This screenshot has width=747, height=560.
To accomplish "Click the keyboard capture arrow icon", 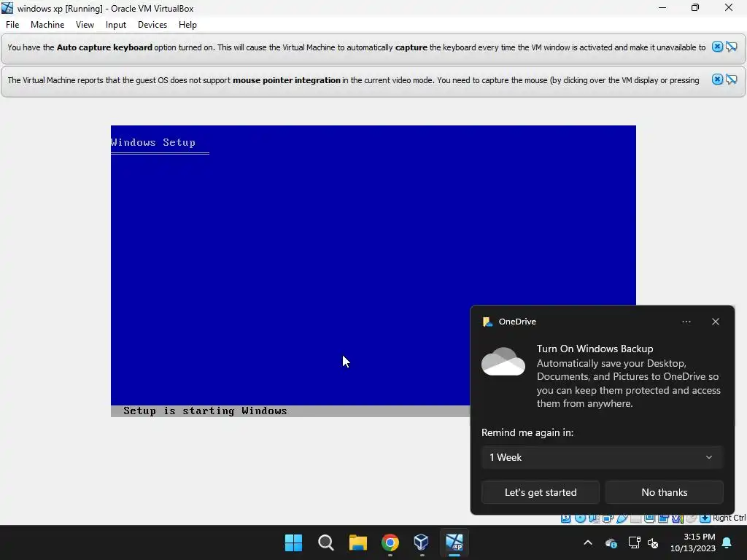I will click(705, 518).
